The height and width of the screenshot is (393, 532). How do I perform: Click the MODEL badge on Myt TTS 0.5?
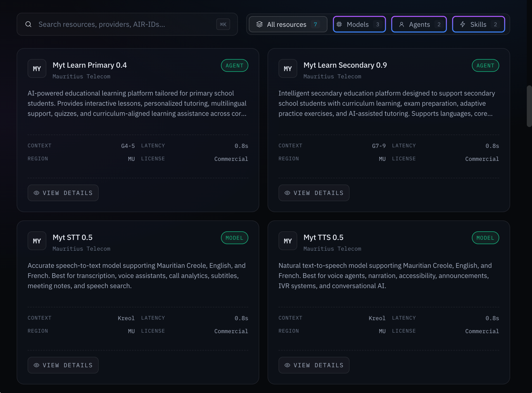click(x=485, y=238)
